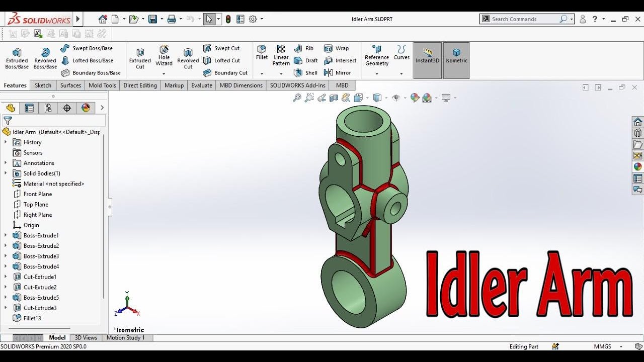The image size is (644, 362).
Task: Switch to the DisplayManager panel tab
Action: [86, 108]
